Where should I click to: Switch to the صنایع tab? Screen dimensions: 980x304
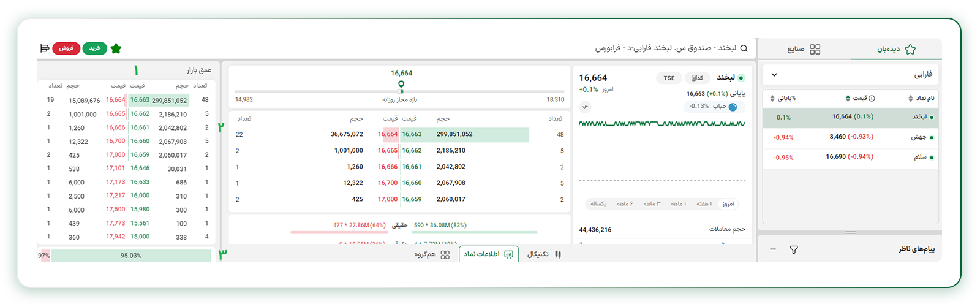point(804,49)
